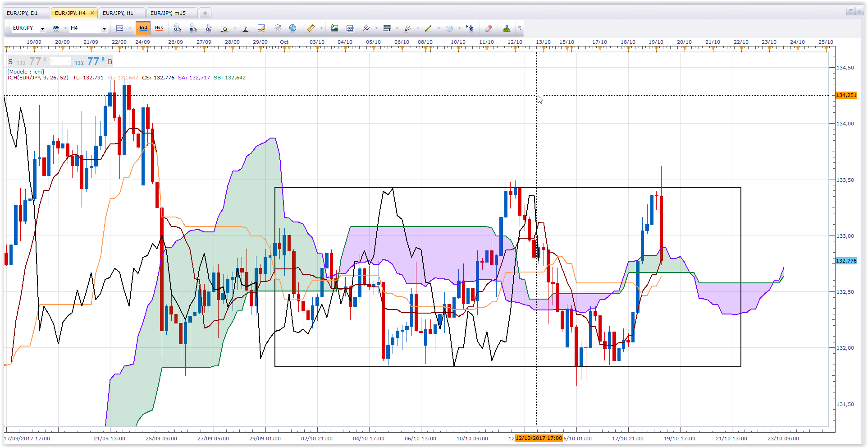This screenshot has height=448, width=868.
Task: Switch to the EUR/JPY, m15 tab
Action: pos(172,13)
